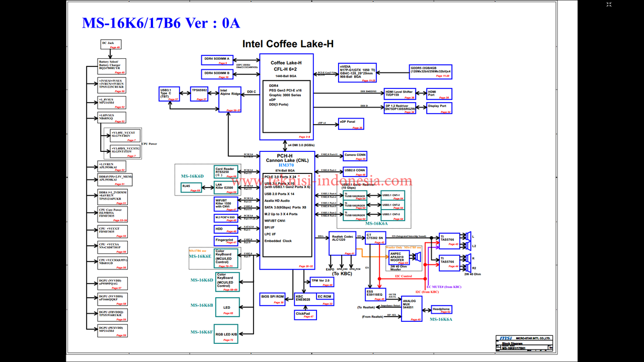Click the +1.1VRUN APL5930KAI block
This screenshot has height=362, width=644.
pos(112,166)
